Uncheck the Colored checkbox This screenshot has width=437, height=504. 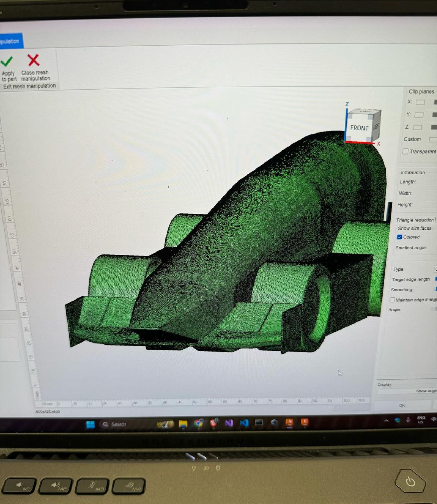point(400,237)
